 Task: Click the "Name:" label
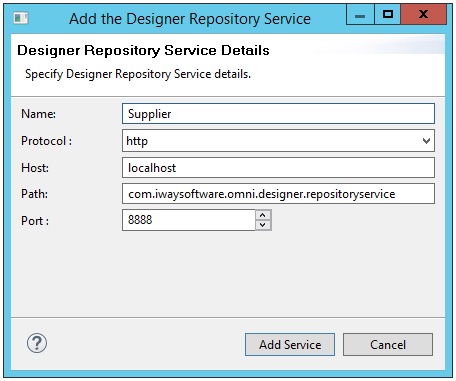coord(38,114)
